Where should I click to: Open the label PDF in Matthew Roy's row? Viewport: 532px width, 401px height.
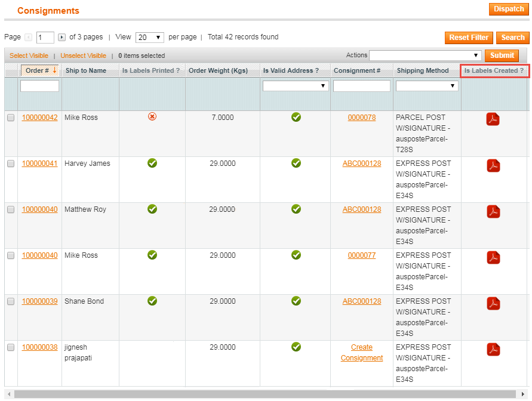pos(493,211)
